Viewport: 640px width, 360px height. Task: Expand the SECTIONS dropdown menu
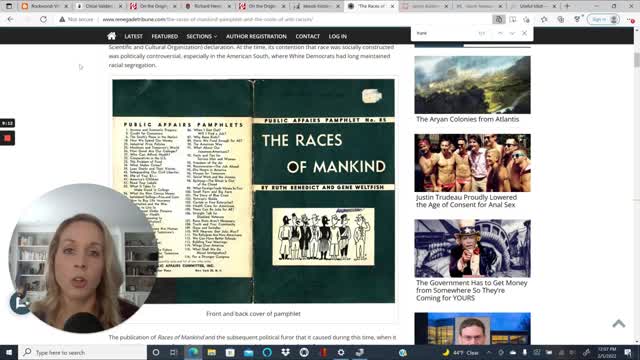click(x=202, y=36)
